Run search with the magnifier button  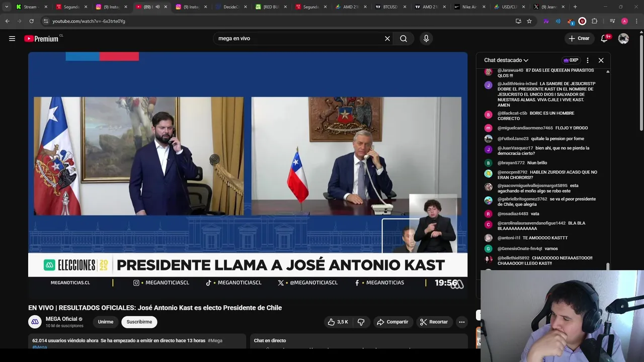point(404,38)
